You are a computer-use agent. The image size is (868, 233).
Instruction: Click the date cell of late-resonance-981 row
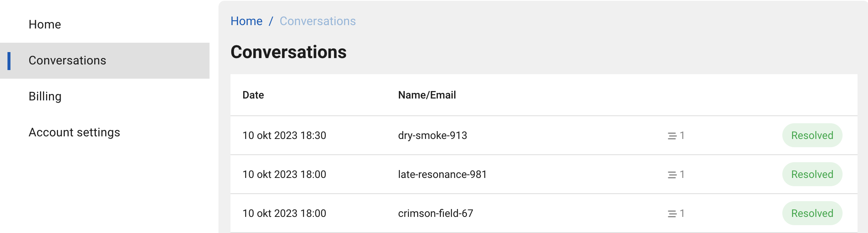[x=284, y=174]
